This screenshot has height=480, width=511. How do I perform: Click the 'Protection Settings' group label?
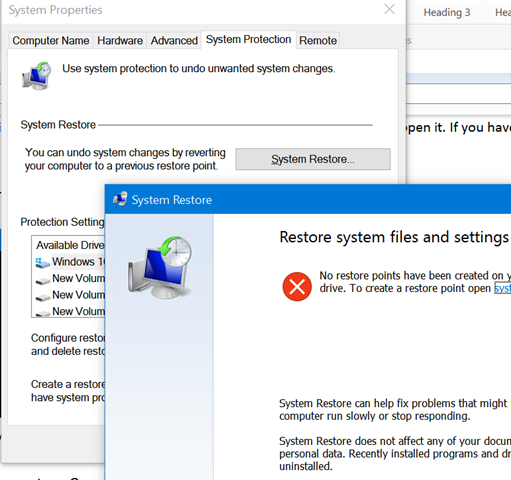click(62, 222)
